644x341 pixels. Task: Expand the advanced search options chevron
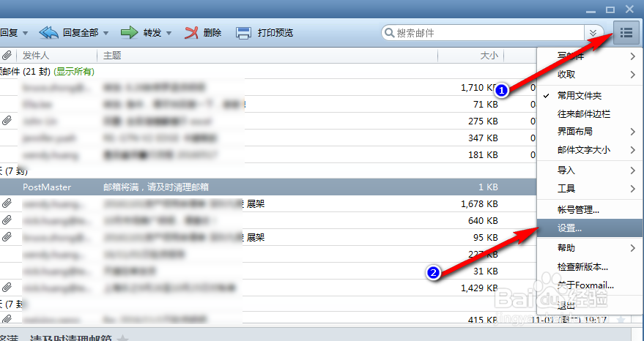pyautogui.click(x=593, y=33)
